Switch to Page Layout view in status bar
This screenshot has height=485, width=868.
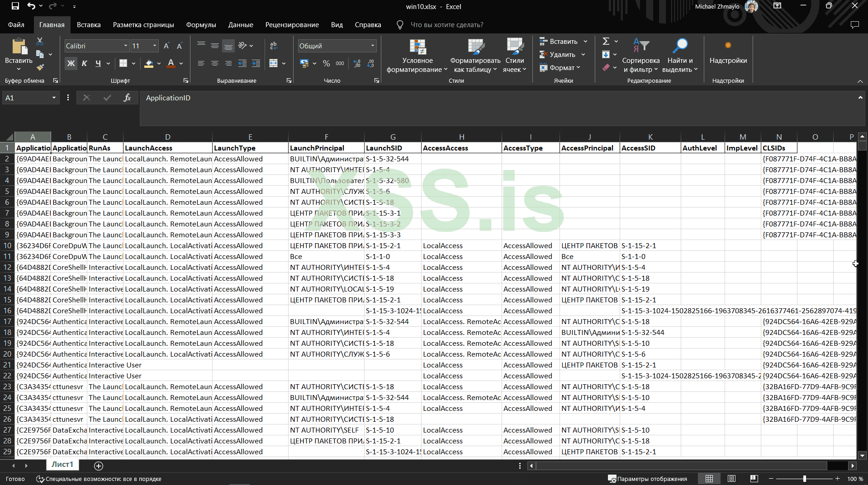click(731, 479)
